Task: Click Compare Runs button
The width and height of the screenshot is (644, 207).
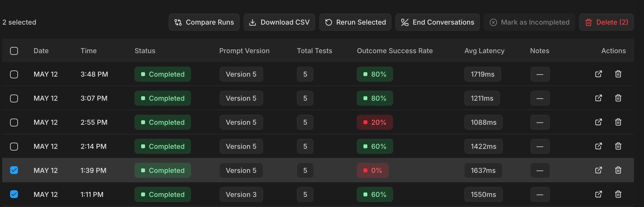Action: [x=204, y=22]
